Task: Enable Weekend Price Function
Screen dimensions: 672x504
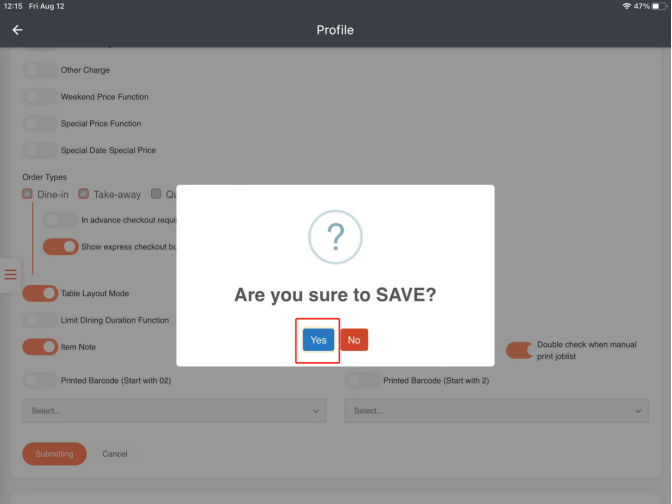Action: (x=40, y=97)
